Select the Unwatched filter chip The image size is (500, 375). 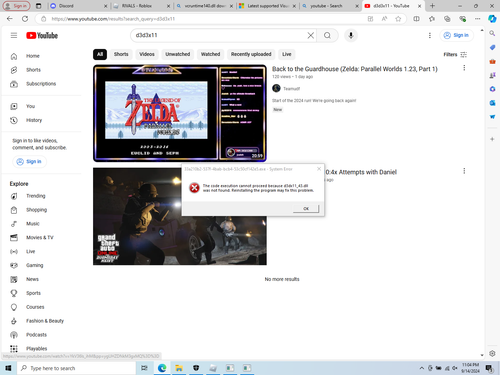pyautogui.click(x=178, y=54)
